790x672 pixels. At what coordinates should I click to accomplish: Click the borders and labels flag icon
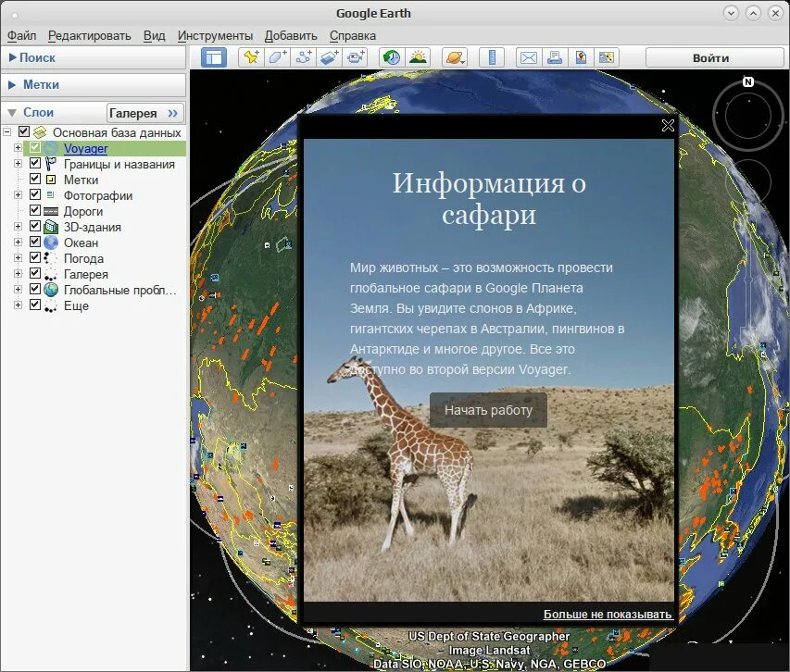pos(51,164)
